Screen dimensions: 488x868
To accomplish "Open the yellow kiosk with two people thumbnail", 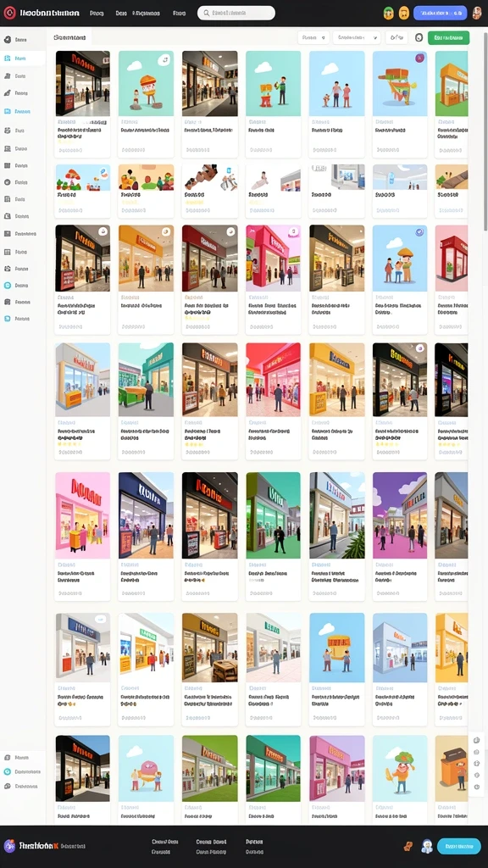I will point(337,648).
